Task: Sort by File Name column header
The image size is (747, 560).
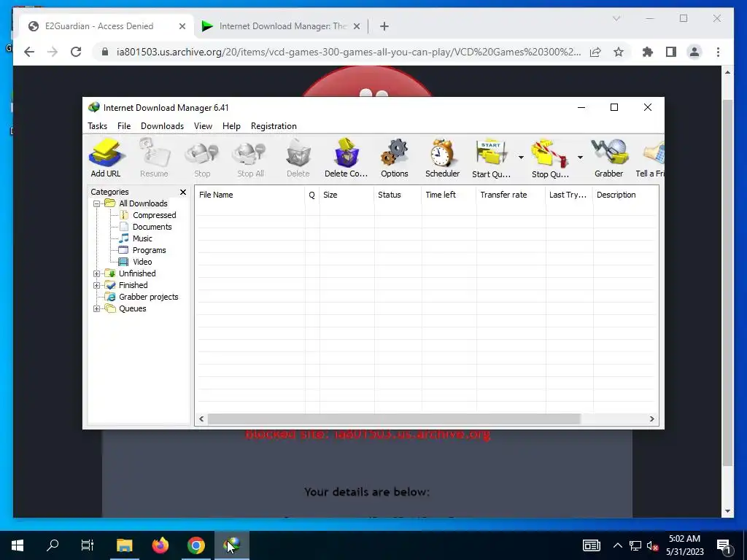Action: [x=249, y=195]
